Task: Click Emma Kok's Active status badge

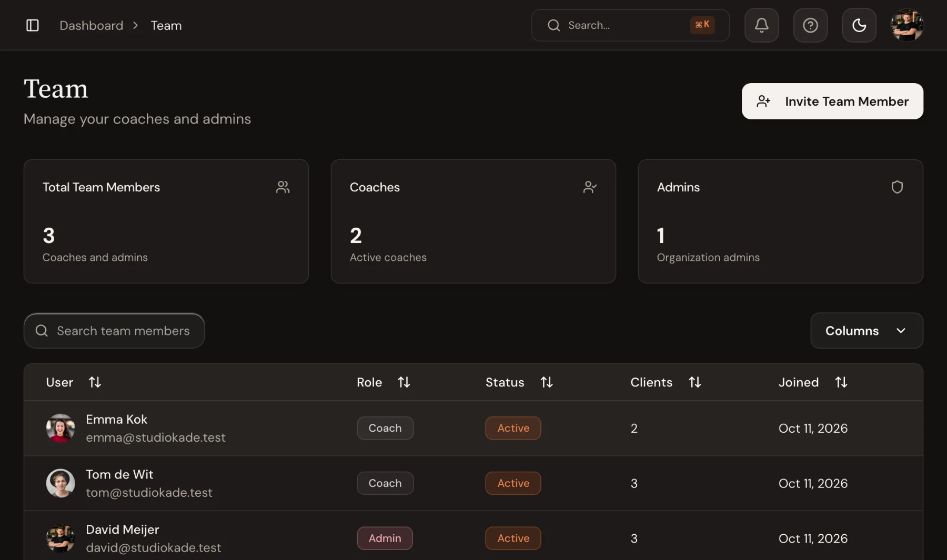Action: [x=513, y=428]
